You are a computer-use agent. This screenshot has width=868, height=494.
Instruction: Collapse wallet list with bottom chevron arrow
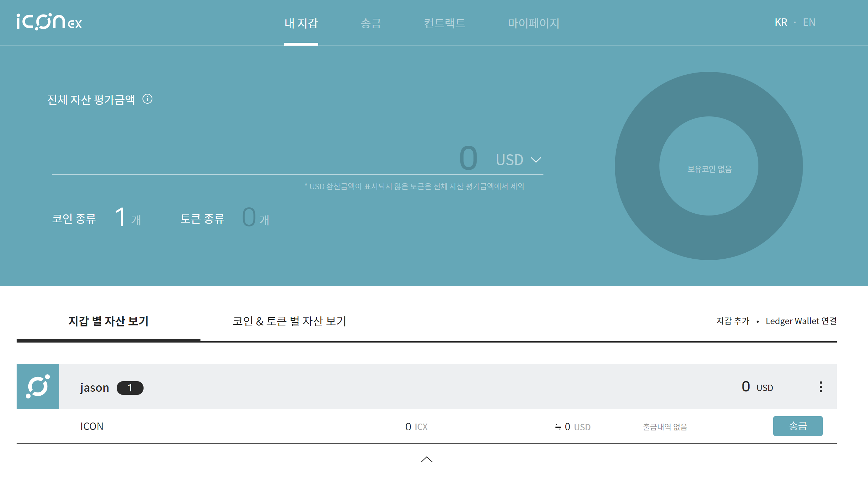426,459
